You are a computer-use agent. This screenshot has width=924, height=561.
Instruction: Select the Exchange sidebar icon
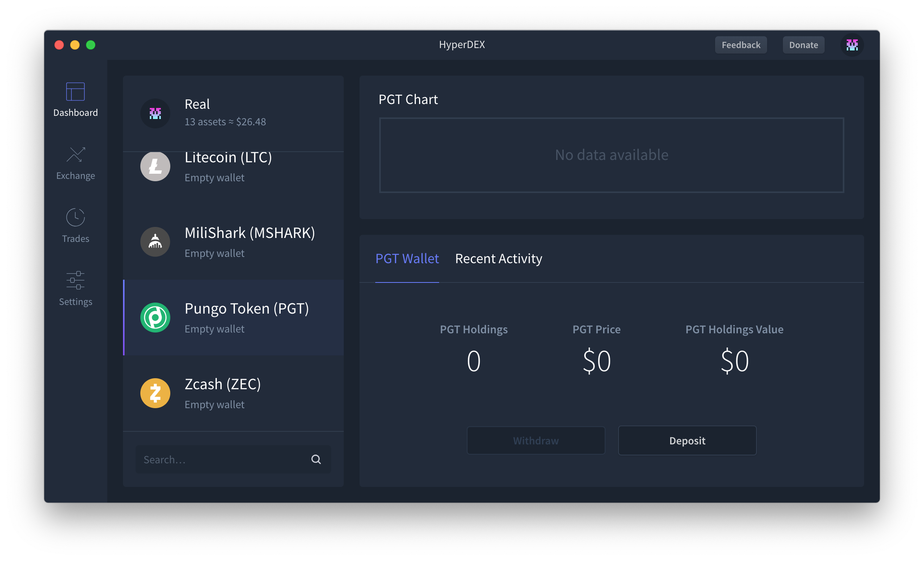75,162
